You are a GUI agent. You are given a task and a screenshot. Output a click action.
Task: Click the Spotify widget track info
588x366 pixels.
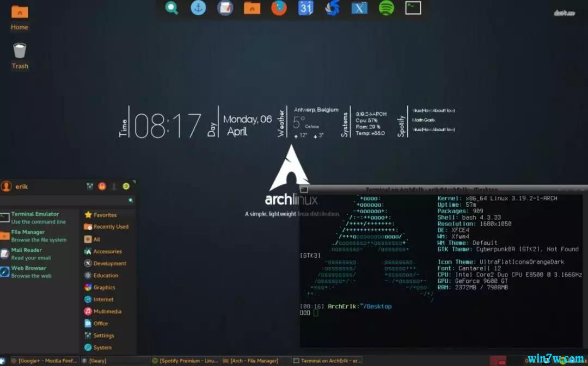click(433, 120)
